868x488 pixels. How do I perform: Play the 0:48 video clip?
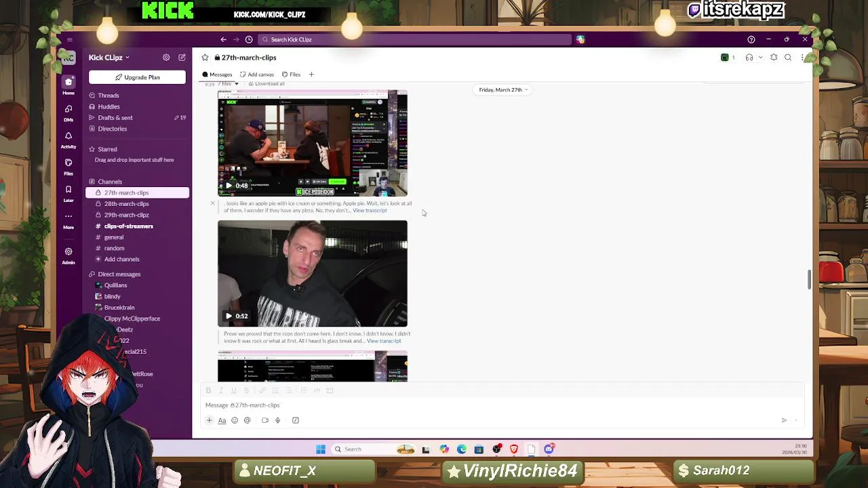229,186
